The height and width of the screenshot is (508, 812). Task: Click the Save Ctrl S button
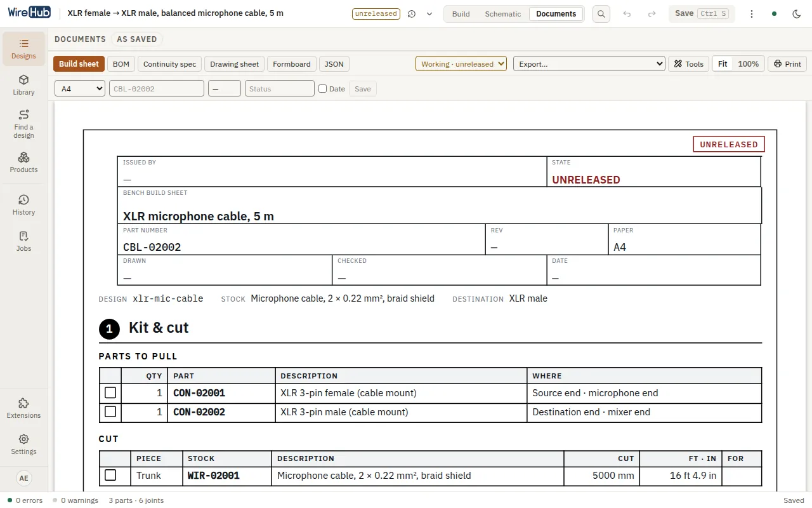coord(702,14)
